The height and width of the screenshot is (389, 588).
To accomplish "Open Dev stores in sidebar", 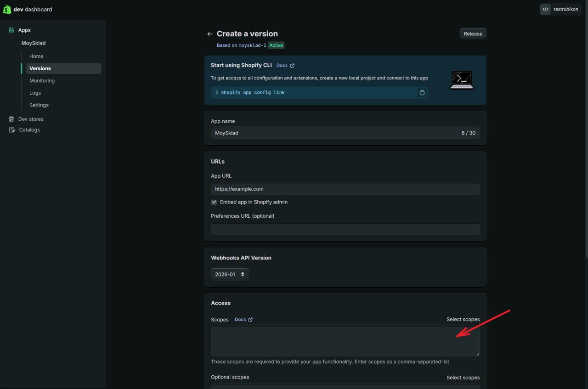I will click(x=31, y=119).
